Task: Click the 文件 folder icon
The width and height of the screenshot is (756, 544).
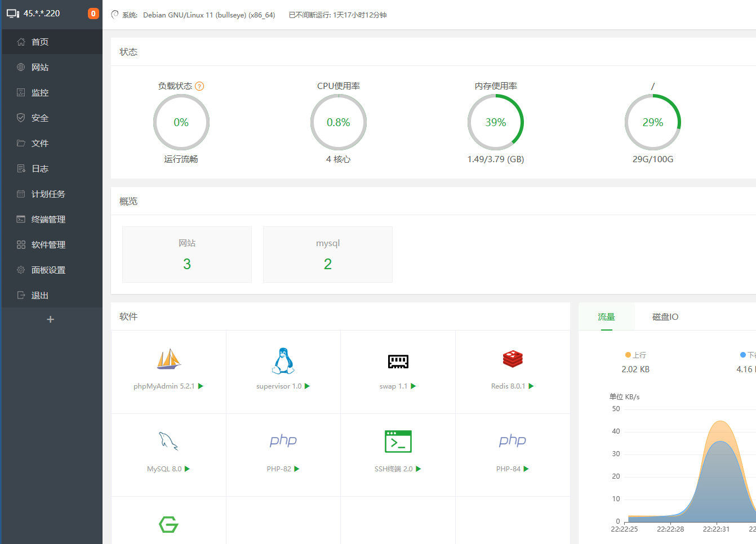Action: (21, 143)
